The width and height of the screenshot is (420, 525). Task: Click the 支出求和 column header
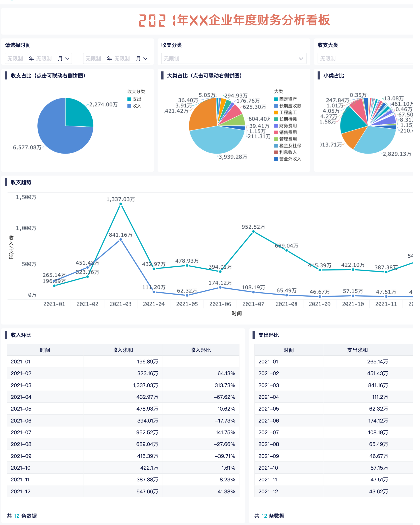[357, 350]
